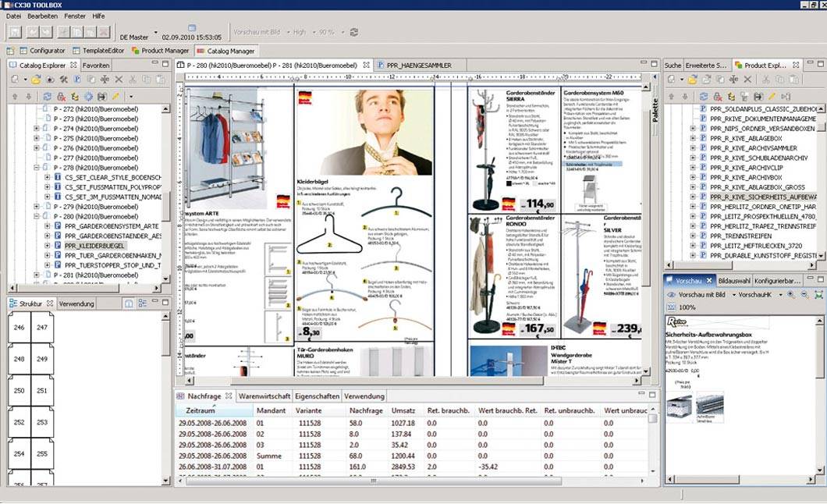This screenshot has height=504, width=827.
Task: Open the view menu arrow in Catalog Explorer toolbar
Action: [131, 97]
